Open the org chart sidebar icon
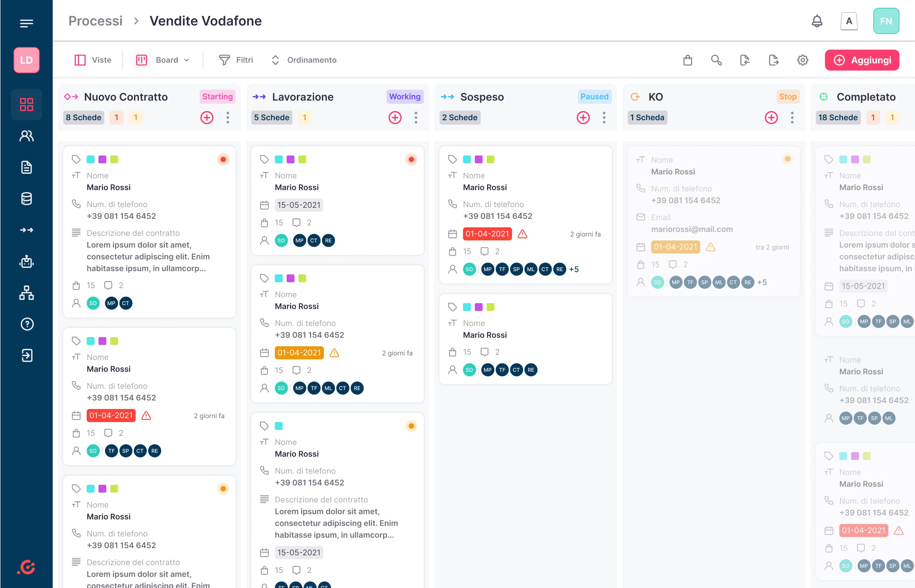 (x=26, y=293)
